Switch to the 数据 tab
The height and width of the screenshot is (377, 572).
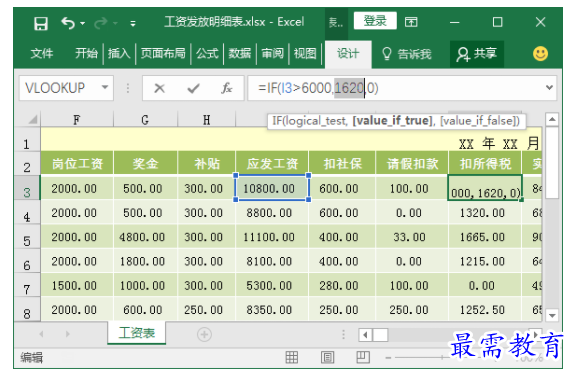[239, 54]
